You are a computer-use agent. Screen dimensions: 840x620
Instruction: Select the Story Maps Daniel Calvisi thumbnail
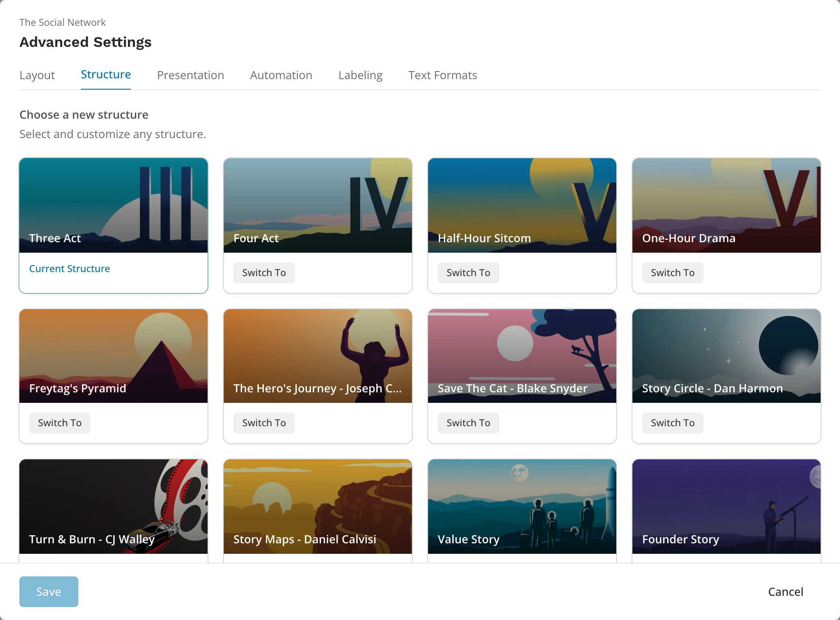tap(318, 507)
